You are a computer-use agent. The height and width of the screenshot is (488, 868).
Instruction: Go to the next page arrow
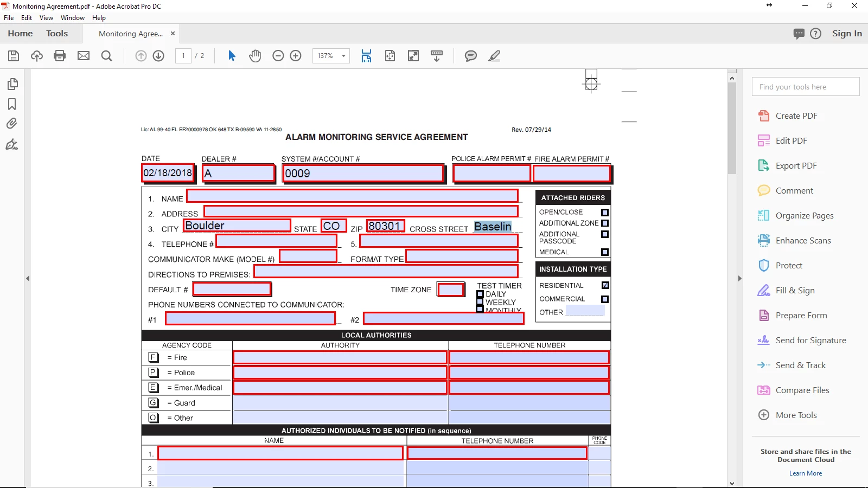[x=158, y=56]
